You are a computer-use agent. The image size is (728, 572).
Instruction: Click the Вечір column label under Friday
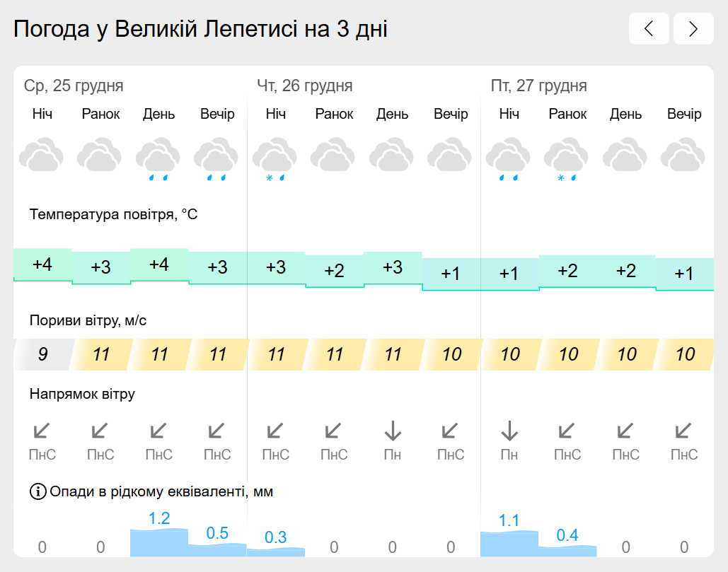[x=684, y=114]
